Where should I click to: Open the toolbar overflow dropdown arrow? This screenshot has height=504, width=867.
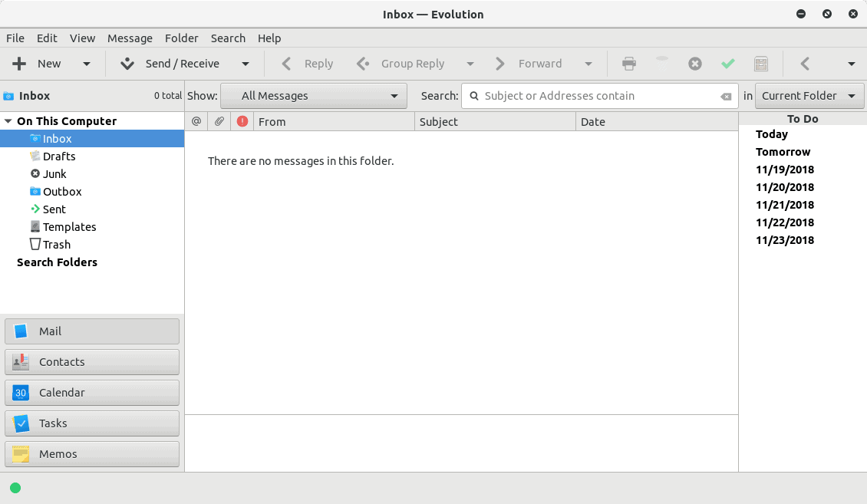pos(852,64)
